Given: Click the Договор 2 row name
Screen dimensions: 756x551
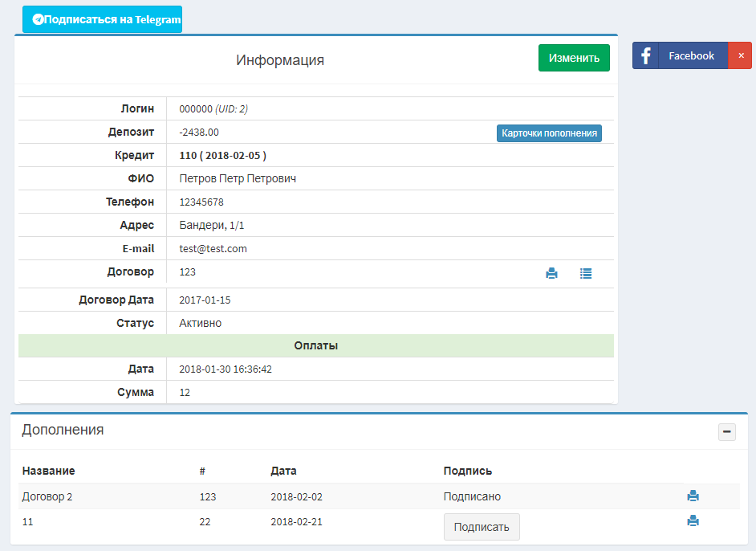Looking at the screenshot, I should (47, 497).
